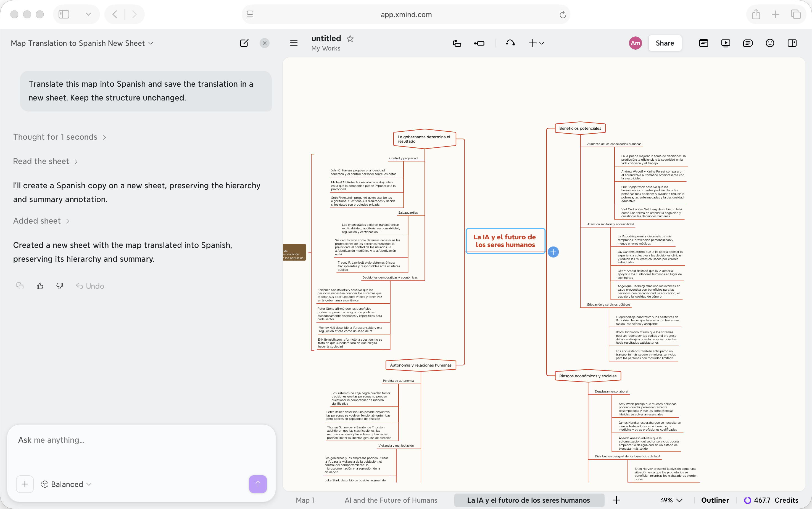Expand the Read the sheet step
This screenshot has width=812, height=509.
46,161
